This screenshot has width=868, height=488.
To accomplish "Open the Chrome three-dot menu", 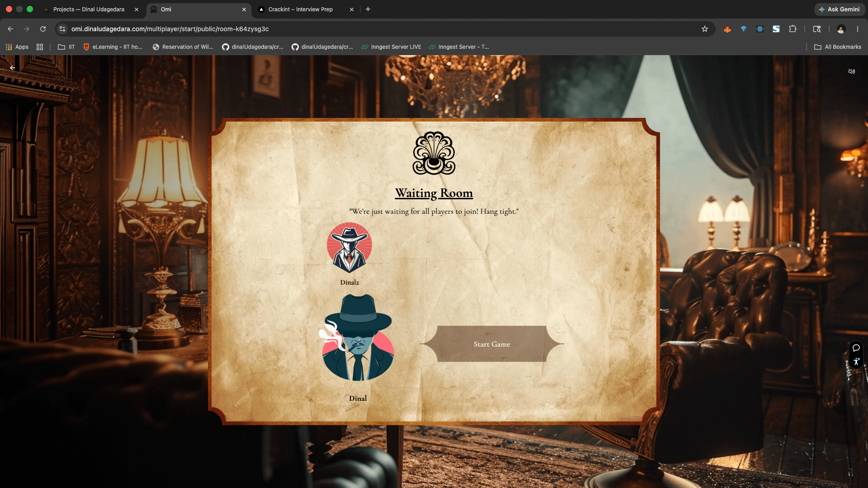I will click(858, 29).
